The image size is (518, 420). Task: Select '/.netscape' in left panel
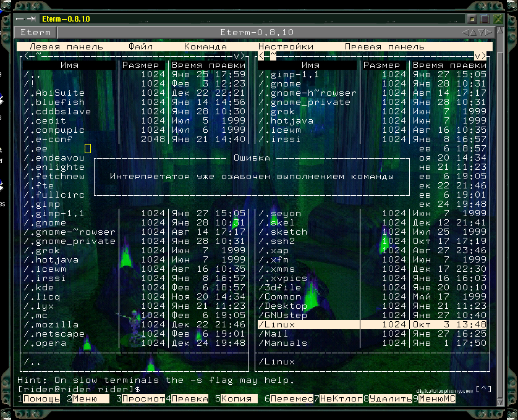[x=135, y=334]
